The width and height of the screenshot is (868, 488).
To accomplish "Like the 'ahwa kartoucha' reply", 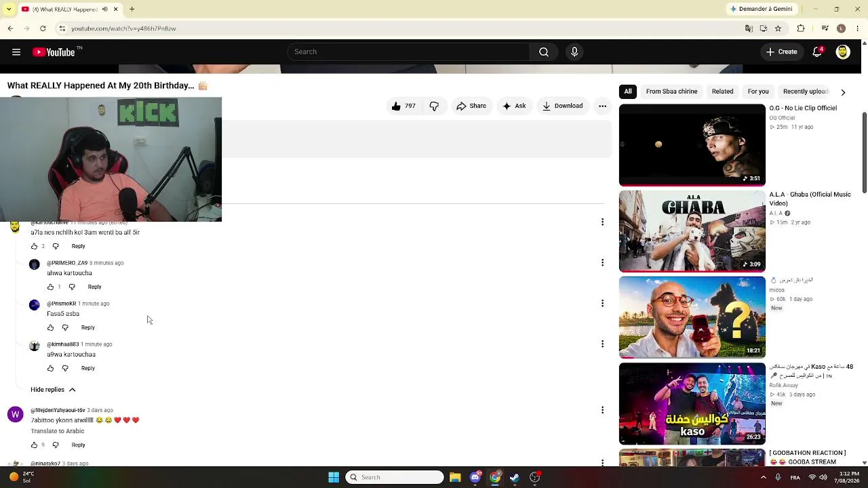I will [x=50, y=287].
